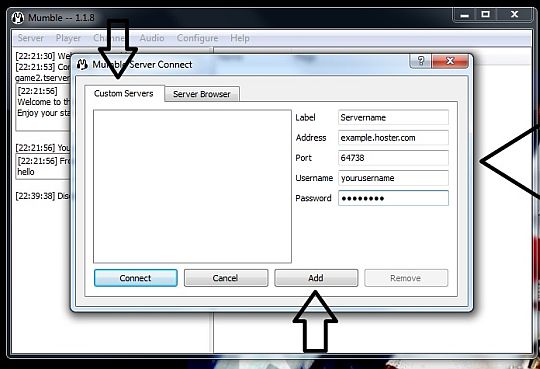Click into the Username field
The width and height of the screenshot is (540, 369).
tap(393, 178)
